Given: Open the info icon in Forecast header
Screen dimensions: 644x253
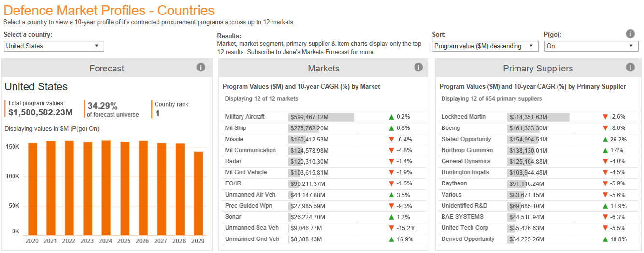Looking at the screenshot, I should point(201,67).
